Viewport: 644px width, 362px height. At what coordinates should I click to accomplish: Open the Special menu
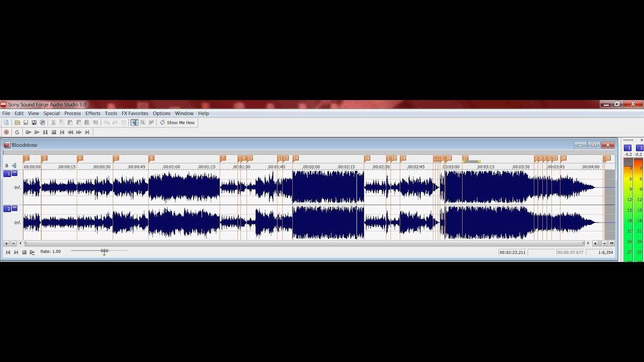pyautogui.click(x=51, y=114)
